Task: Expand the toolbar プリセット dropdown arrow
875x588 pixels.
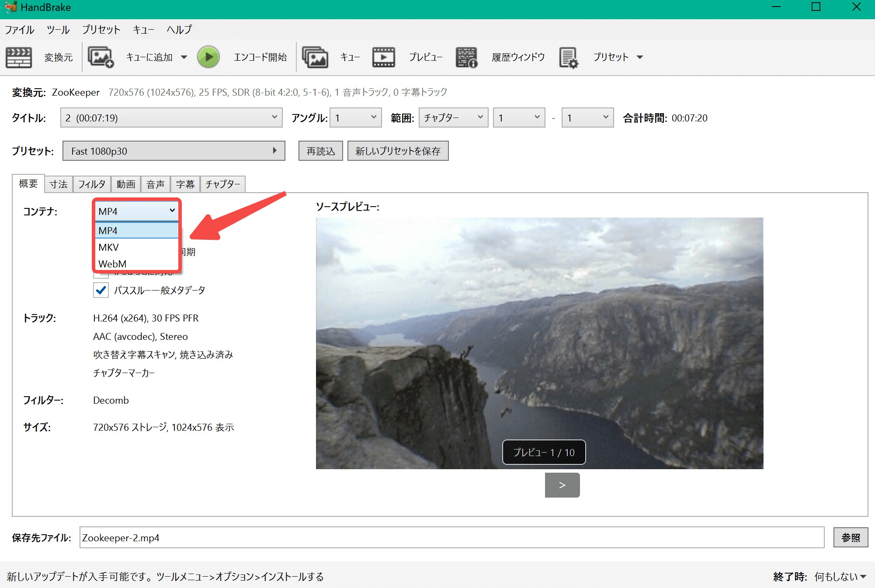Action: 640,57
